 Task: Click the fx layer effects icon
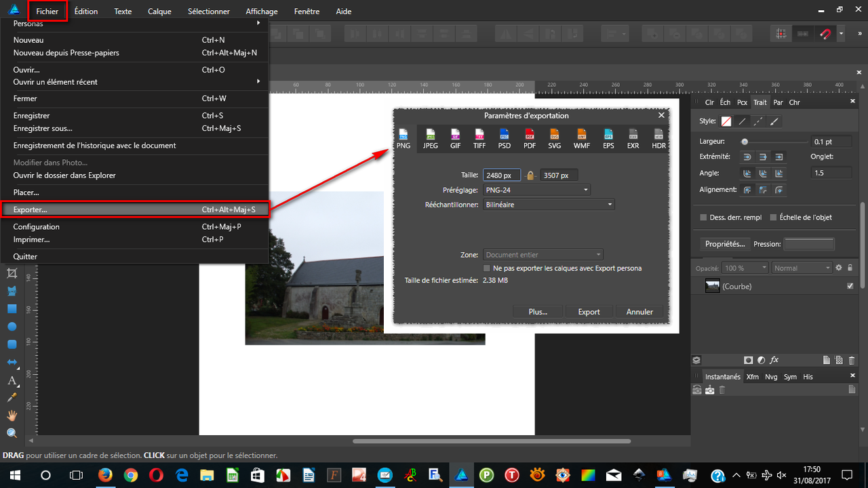pos(774,360)
